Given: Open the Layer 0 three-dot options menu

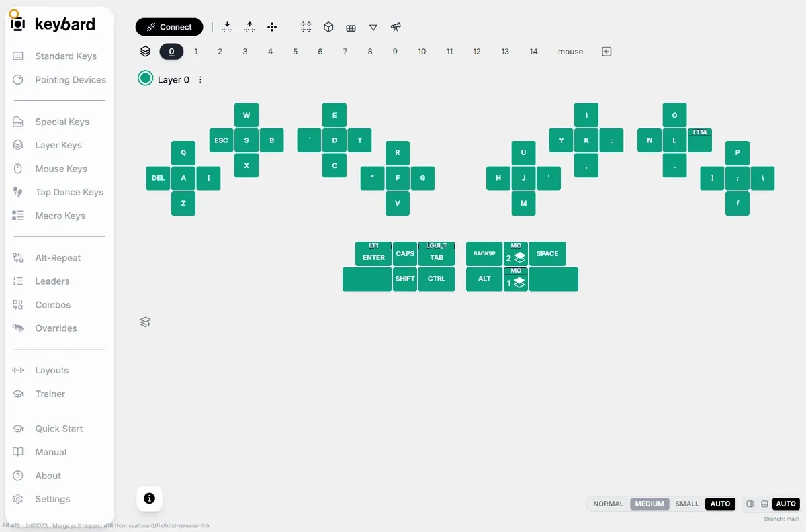Looking at the screenshot, I should point(200,79).
